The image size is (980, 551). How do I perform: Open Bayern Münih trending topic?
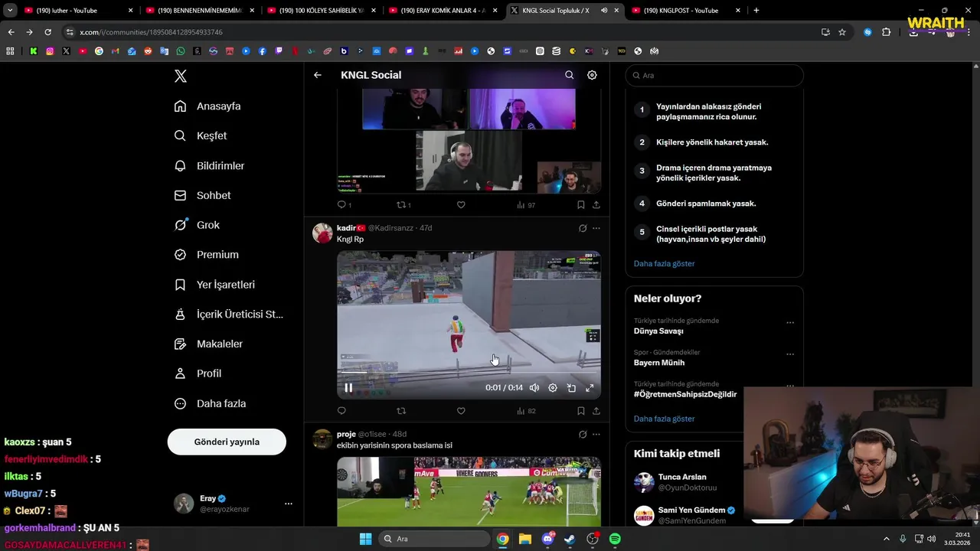click(659, 363)
